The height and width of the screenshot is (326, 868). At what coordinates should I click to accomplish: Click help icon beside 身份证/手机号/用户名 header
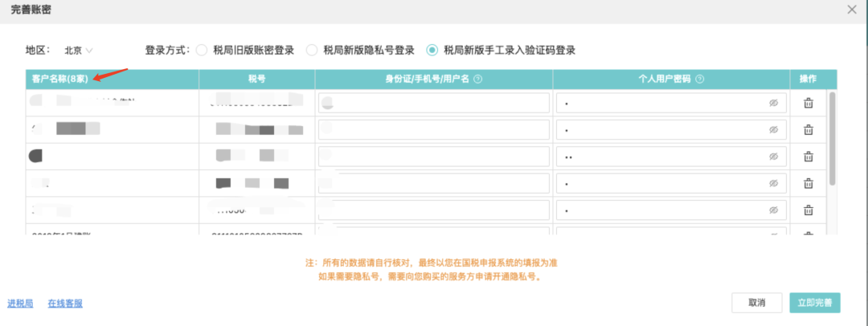click(x=478, y=79)
